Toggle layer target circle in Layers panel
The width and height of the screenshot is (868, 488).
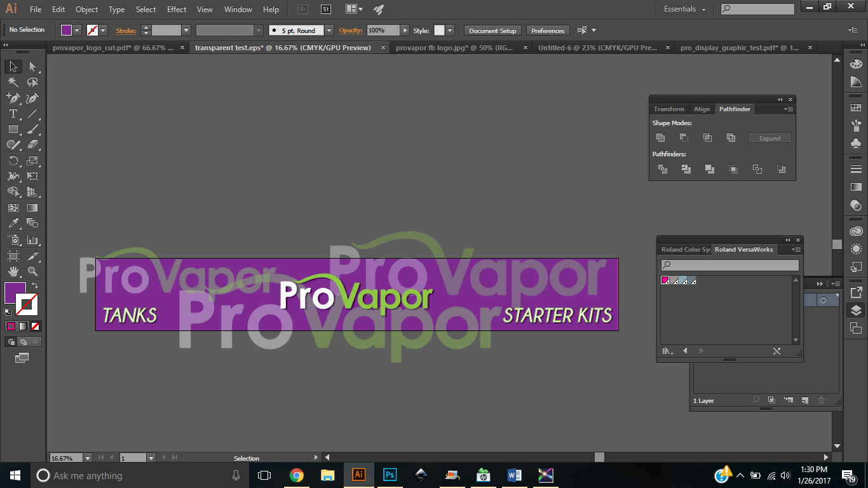point(824,300)
